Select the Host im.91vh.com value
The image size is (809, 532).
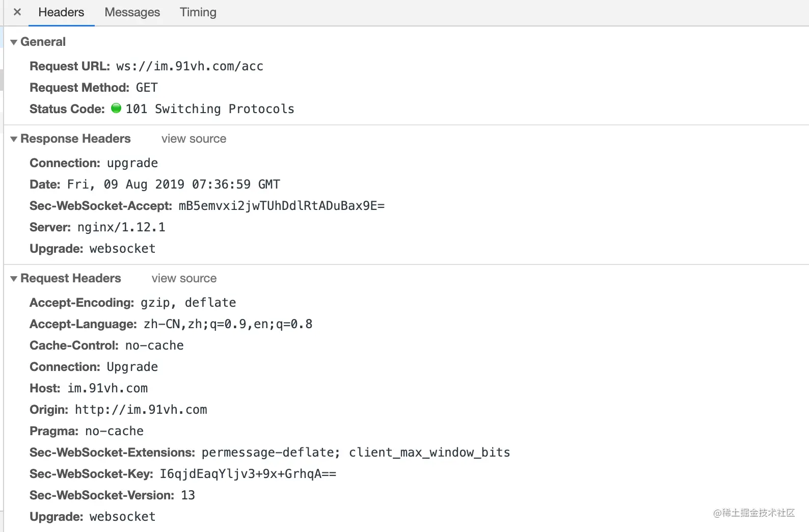(x=107, y=388)
